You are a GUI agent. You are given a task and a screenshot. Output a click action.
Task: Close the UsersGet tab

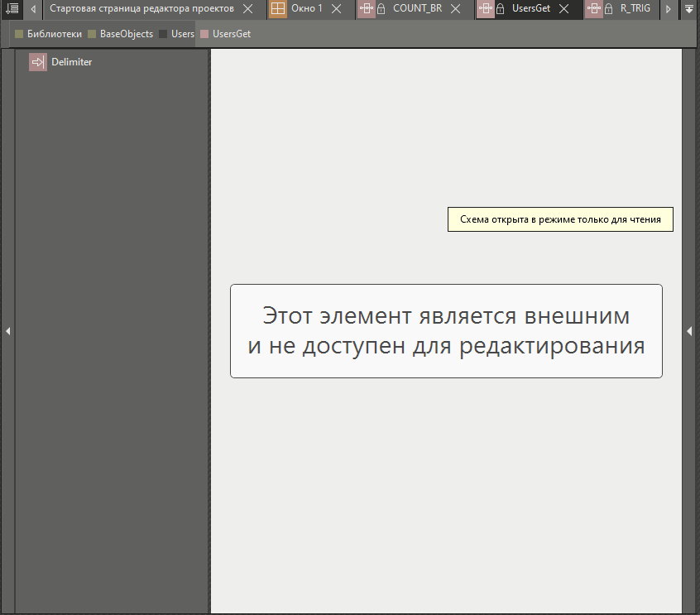click(x=563, y=9)
